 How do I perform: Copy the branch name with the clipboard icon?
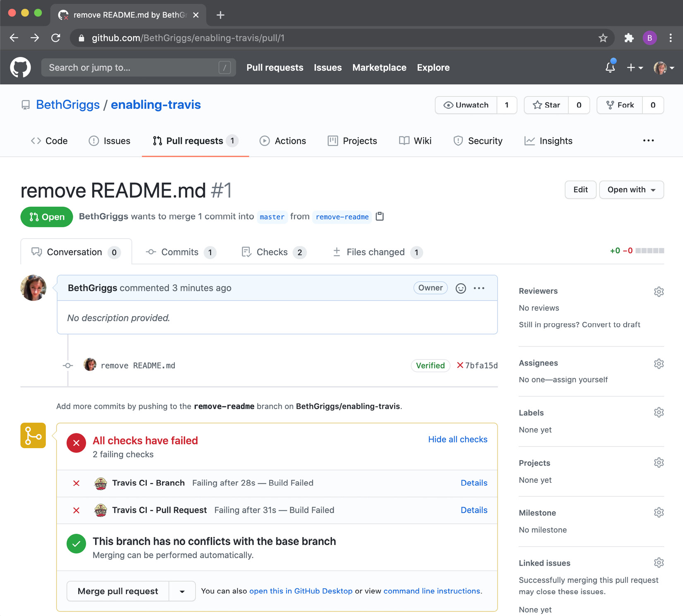click(380, 216)
